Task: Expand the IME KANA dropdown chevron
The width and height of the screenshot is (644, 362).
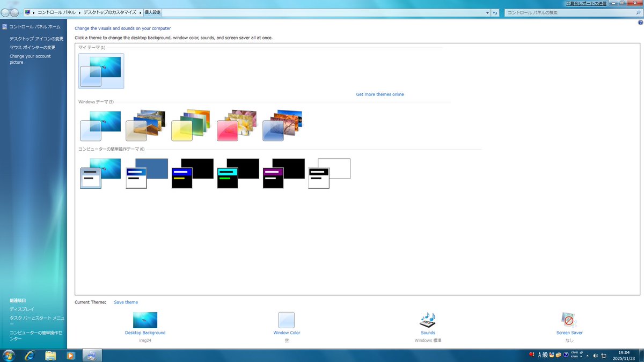Action: [581, 358]
